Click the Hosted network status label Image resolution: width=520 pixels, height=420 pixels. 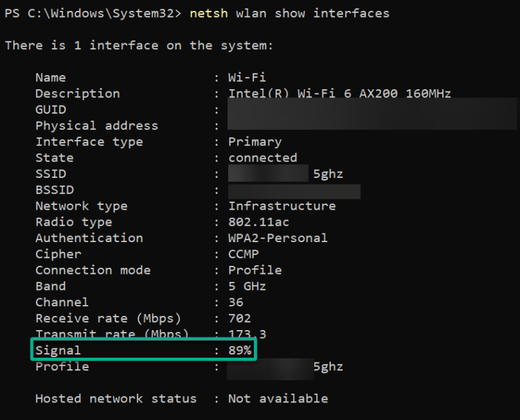point(116,399)
